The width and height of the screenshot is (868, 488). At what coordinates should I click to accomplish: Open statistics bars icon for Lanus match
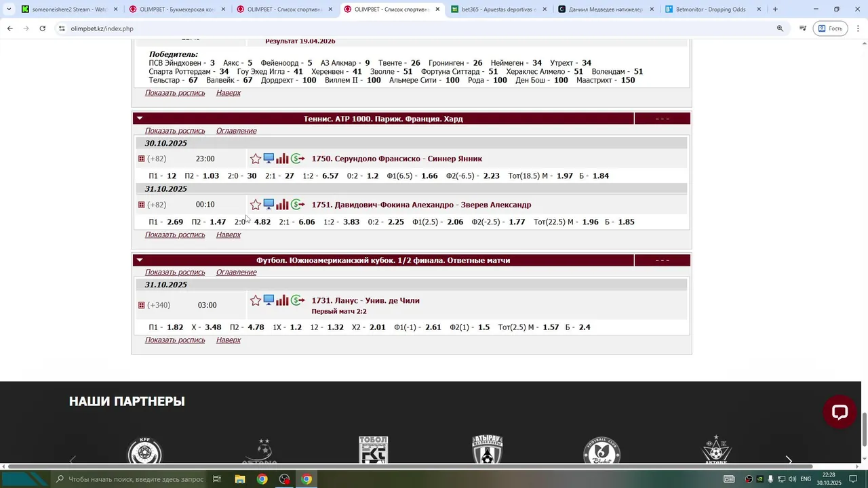[x=282, y=300]
